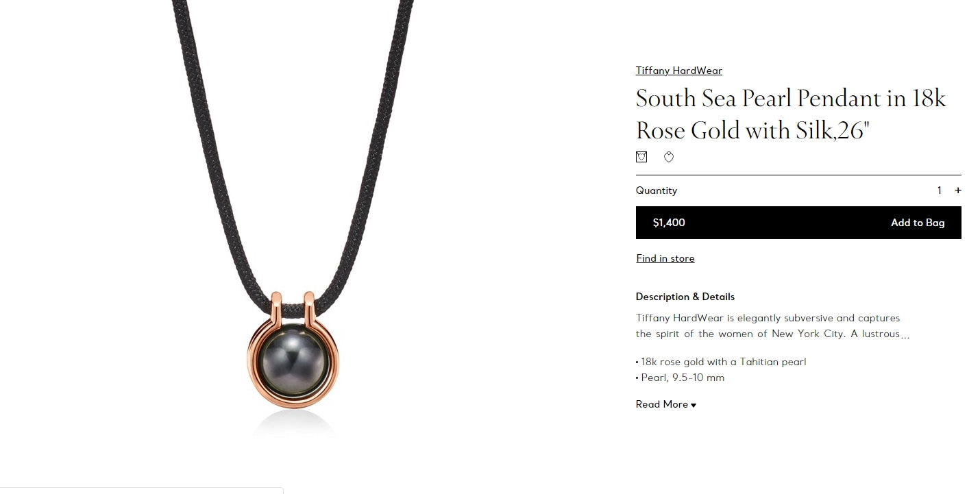Click the product title South Sea Pearl Pendant
This screenshot has width=980, height=494.
click(791, 114)
